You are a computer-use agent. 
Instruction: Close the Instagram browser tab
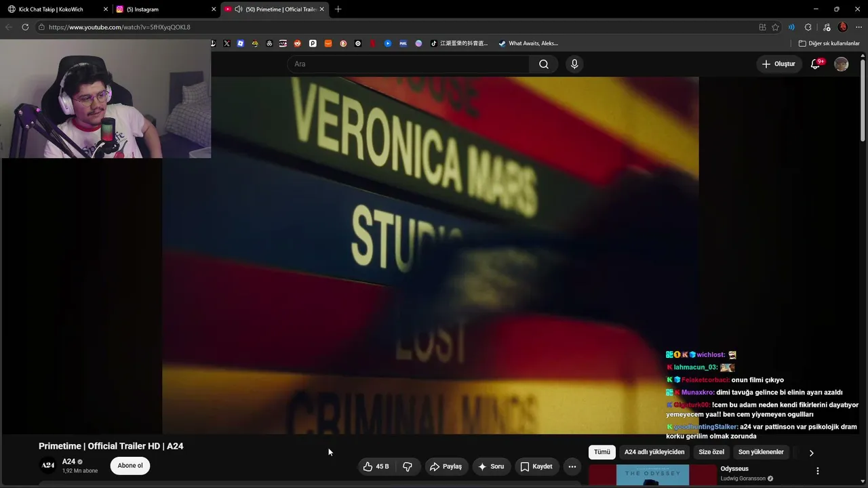pos(214,9)
